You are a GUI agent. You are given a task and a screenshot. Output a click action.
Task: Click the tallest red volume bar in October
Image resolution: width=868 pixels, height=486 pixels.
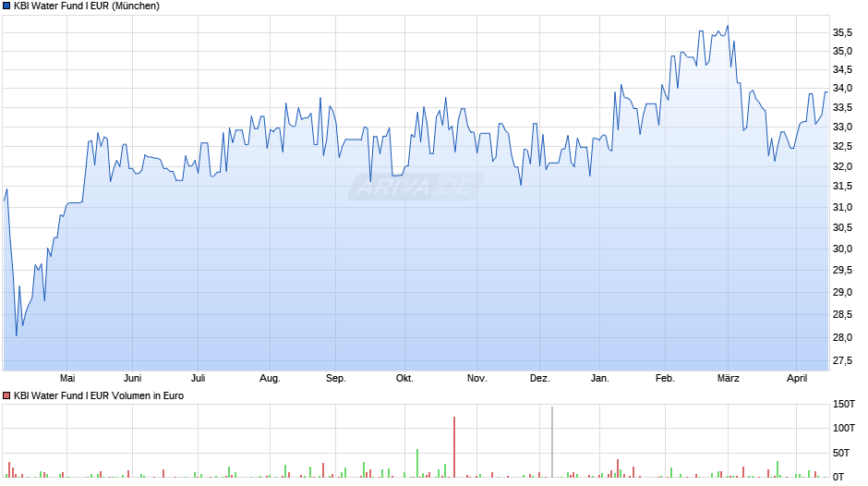click(454, 447)
